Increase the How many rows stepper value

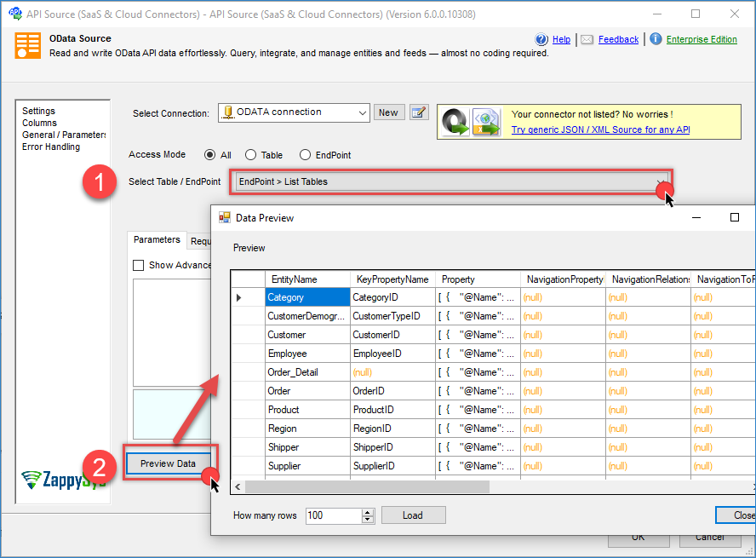point(368,512)
